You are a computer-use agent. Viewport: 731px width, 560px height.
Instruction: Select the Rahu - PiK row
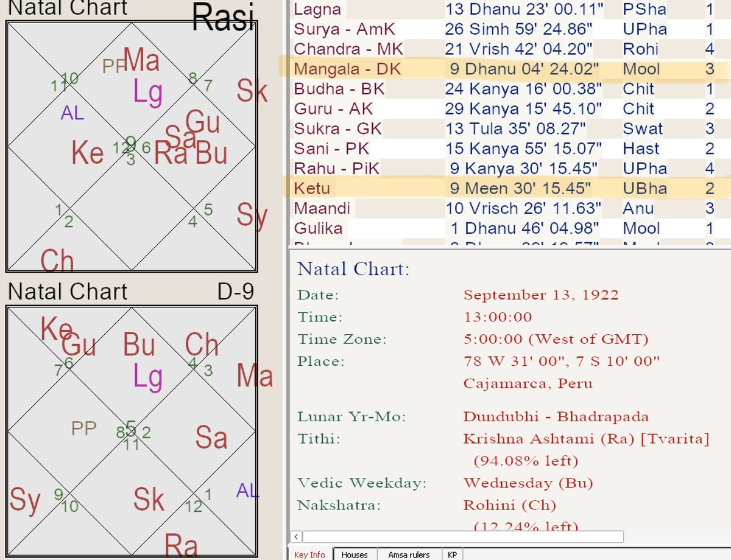pos(509,169)
